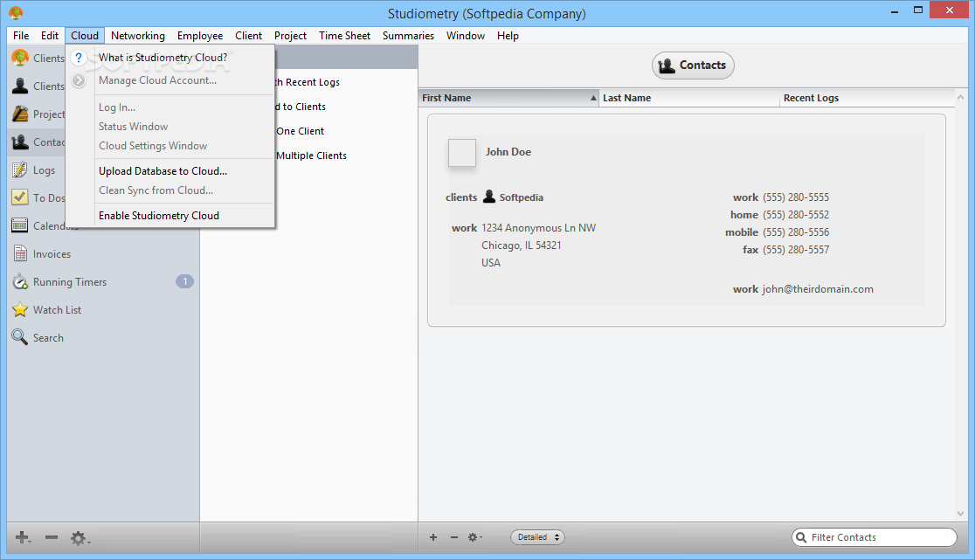This screenshot has height=560, width=975.
Task: Click the Softpedia client person icon
Action: 489,197
